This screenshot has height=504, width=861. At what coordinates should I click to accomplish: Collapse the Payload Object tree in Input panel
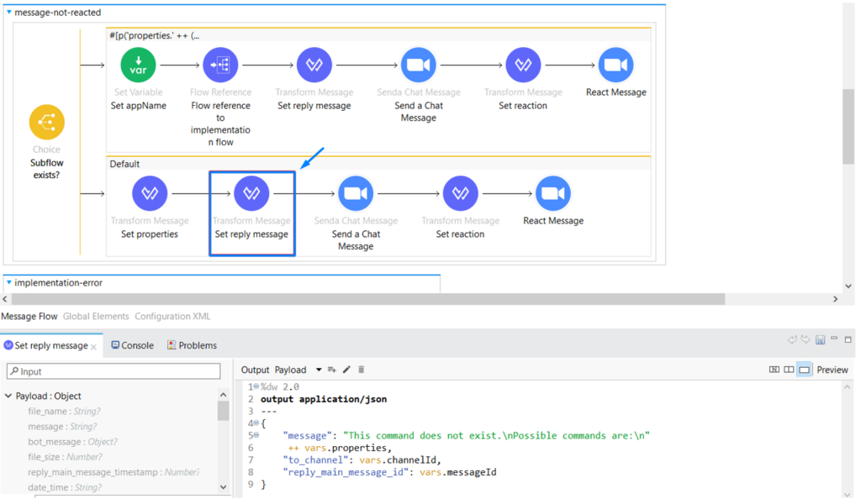pos(8,396)
